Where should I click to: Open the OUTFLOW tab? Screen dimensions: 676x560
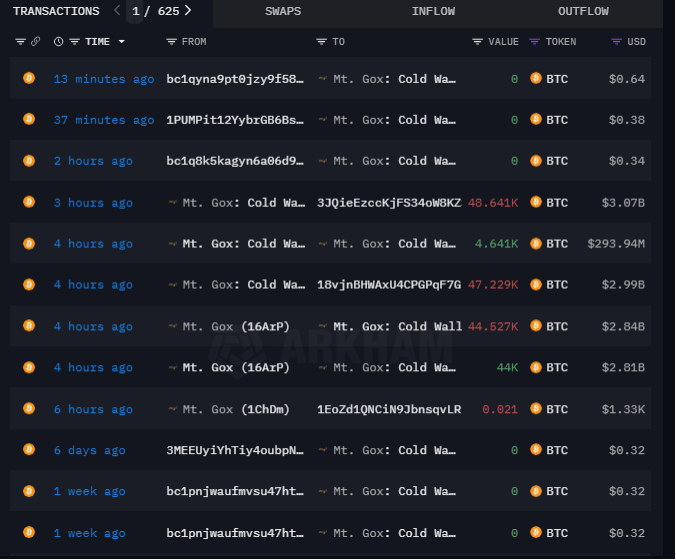[x=583, y=11]
